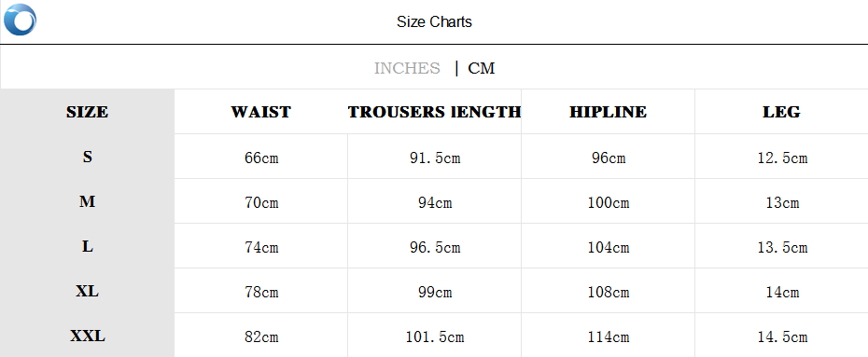Image resolution: width=868 pixels, height=357 pixels.
Task: Click the HIPLINE column header
Action: point(608,112)
